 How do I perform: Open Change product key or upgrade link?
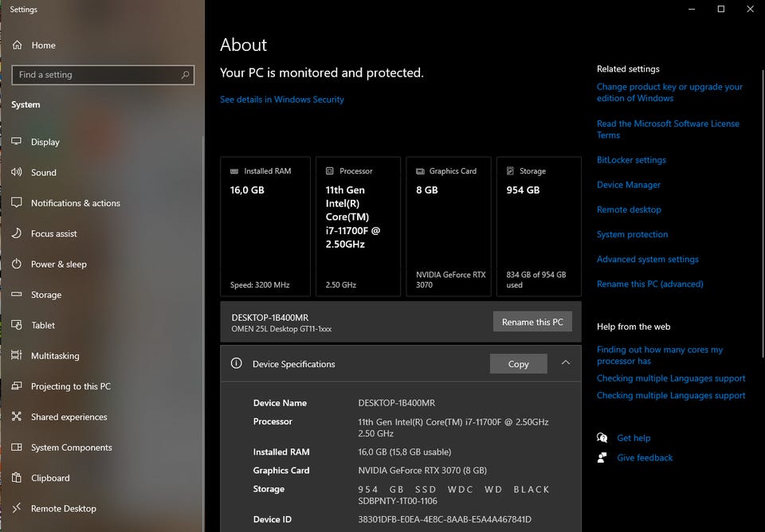pos(669,92)
